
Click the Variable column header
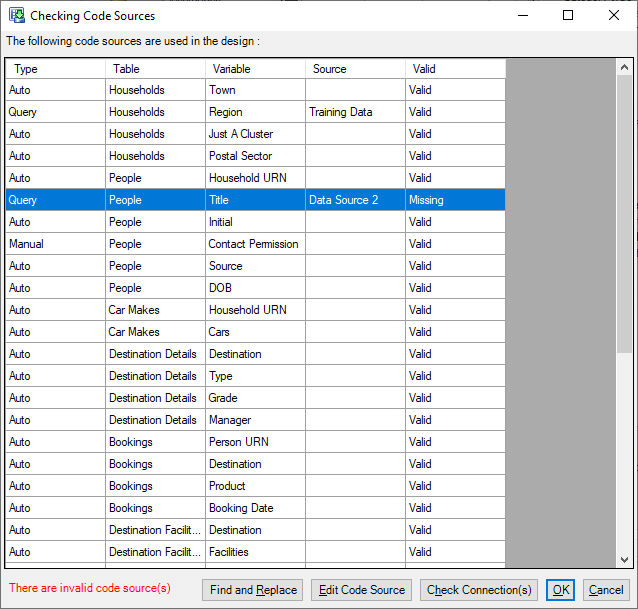[x=256, y=69]
